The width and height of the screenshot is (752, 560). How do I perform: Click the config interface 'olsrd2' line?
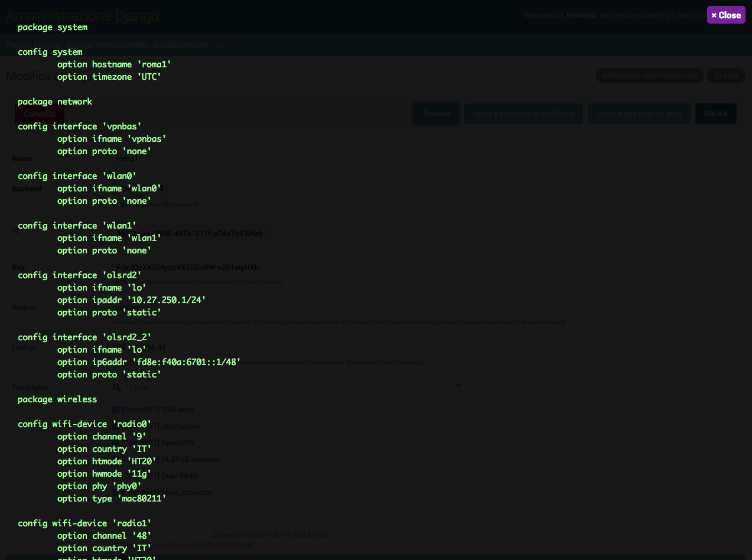80,275
